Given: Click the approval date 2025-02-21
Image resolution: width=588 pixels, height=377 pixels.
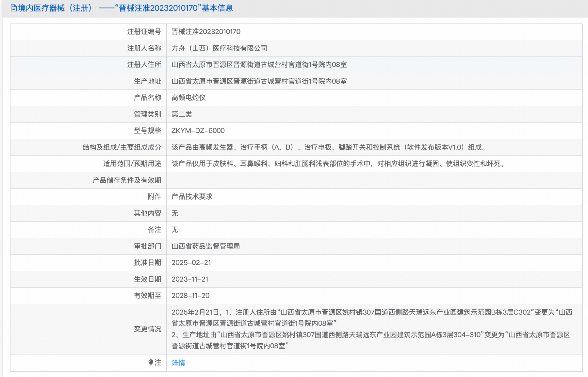Looking at the screenshot, I should point(191,263).
